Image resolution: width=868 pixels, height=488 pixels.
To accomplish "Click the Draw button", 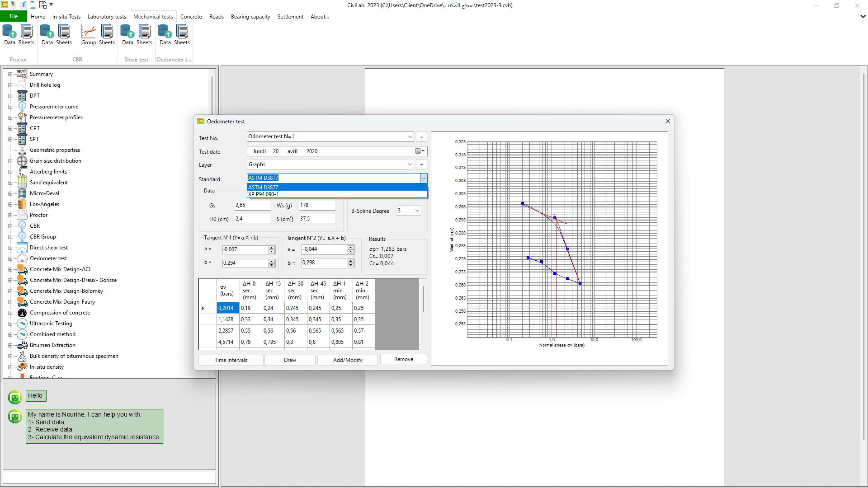I will (290, 360).
